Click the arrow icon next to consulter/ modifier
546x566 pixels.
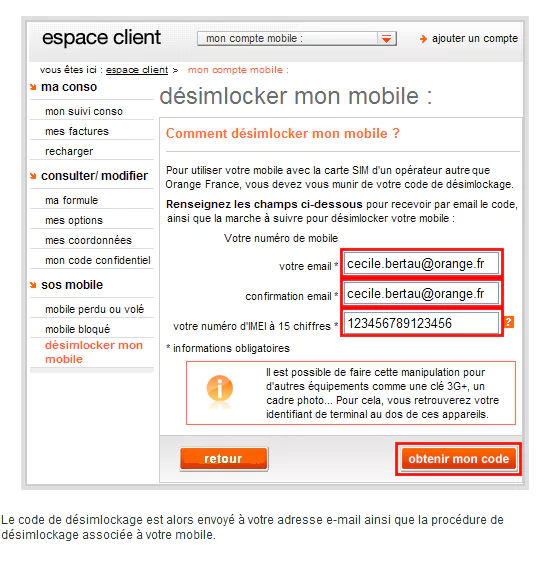[33, 176]
